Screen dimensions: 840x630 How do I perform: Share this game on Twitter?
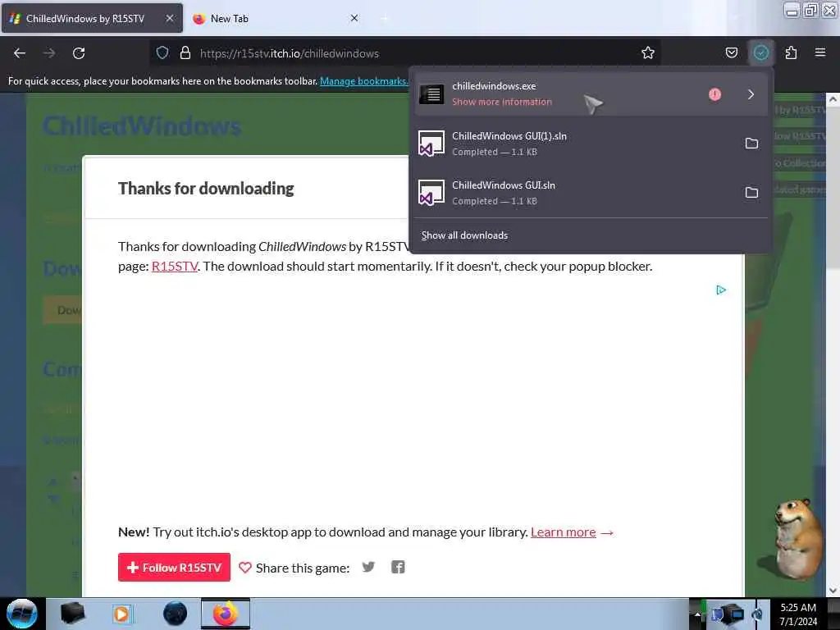(368, 567)
